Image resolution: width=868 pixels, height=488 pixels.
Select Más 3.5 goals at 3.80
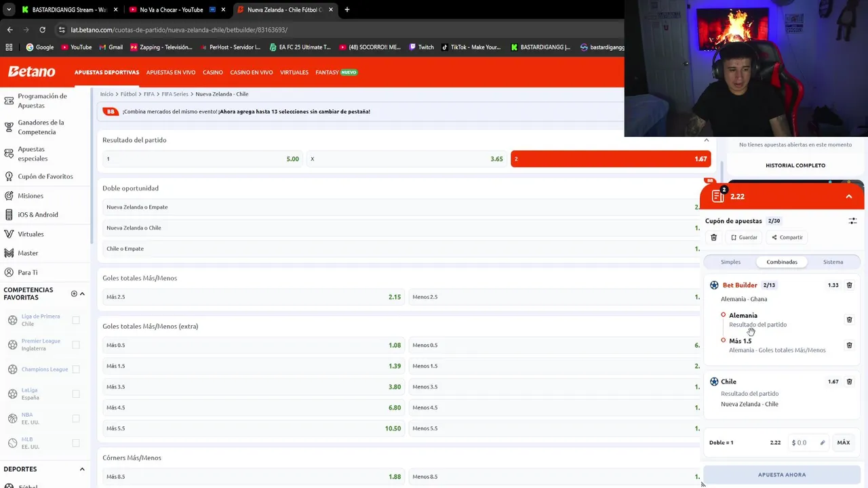(x=254, y=387)
